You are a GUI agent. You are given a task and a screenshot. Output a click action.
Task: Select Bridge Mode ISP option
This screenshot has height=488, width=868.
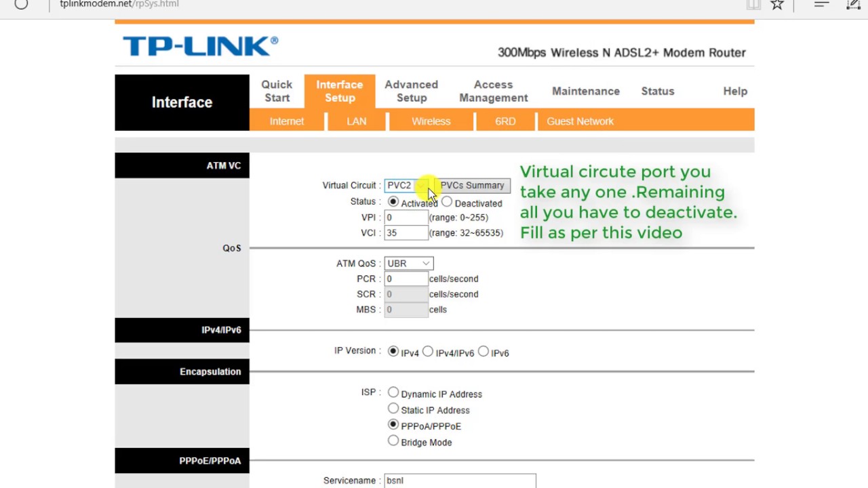click(x=393, y=441)
